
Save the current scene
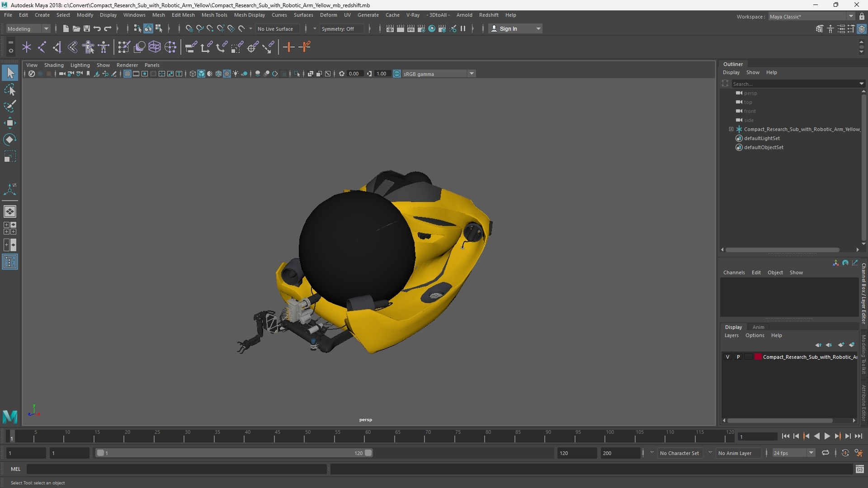tap(87, 28)
